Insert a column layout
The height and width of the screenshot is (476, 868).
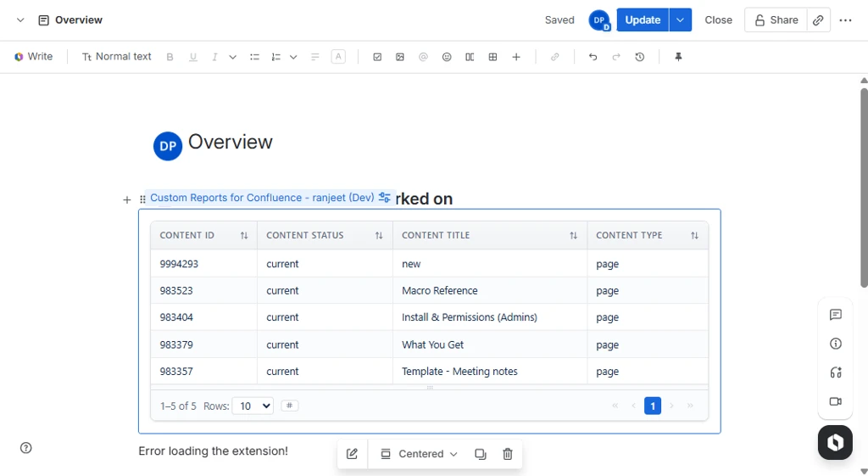[x=470, y=57]
